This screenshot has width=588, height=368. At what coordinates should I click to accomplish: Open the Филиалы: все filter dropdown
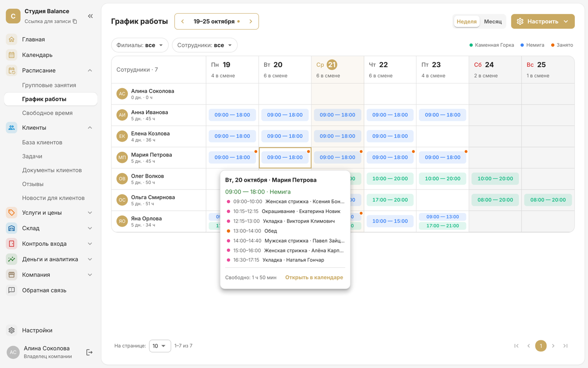point(140,45)
